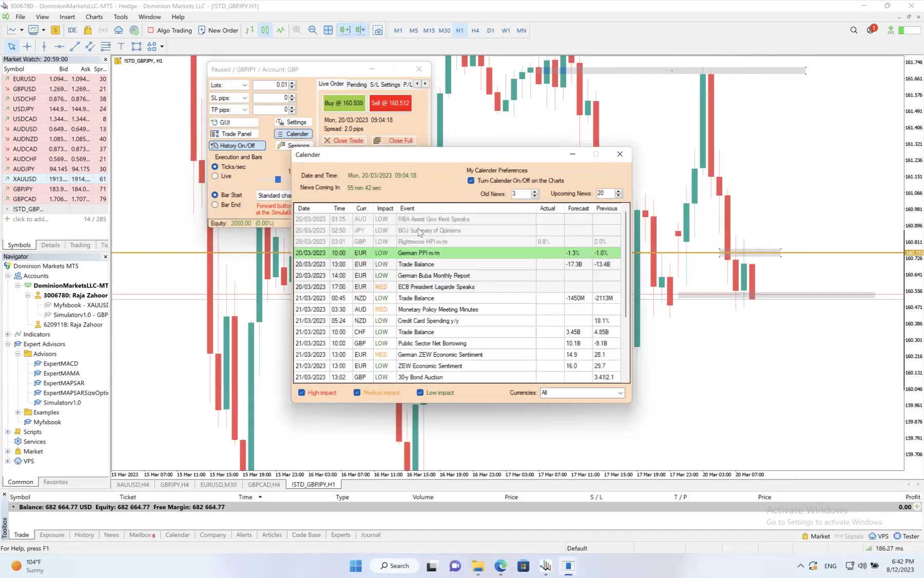This screenshot has width=924, height=578.
Task: Tile chart windows with grid icon
Action: 329,30
